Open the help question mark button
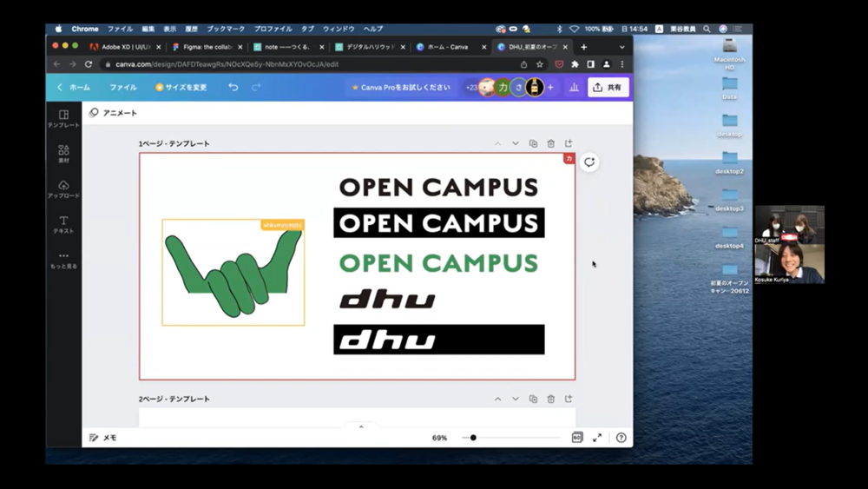Screen dimensions: 868x489 (x=621, y=438)
